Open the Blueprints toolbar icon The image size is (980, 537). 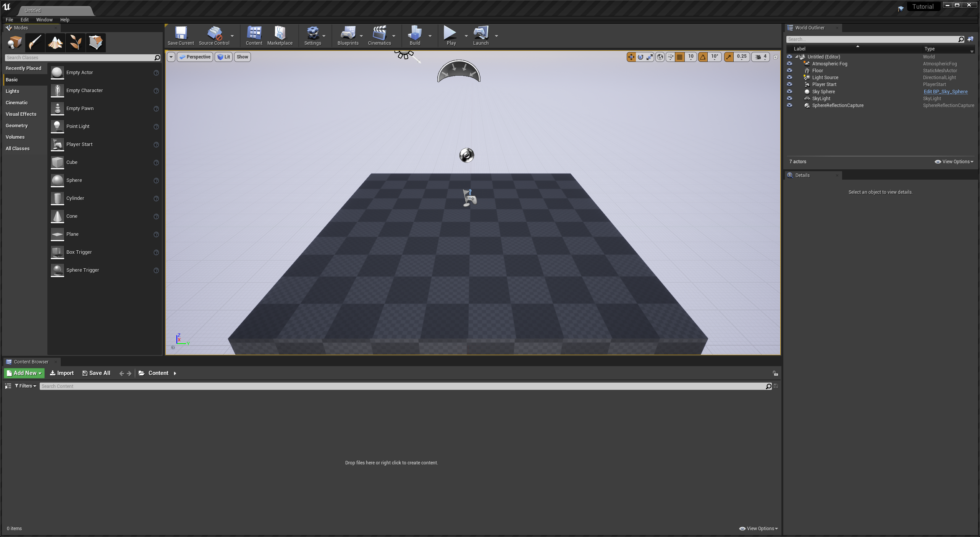348,34
